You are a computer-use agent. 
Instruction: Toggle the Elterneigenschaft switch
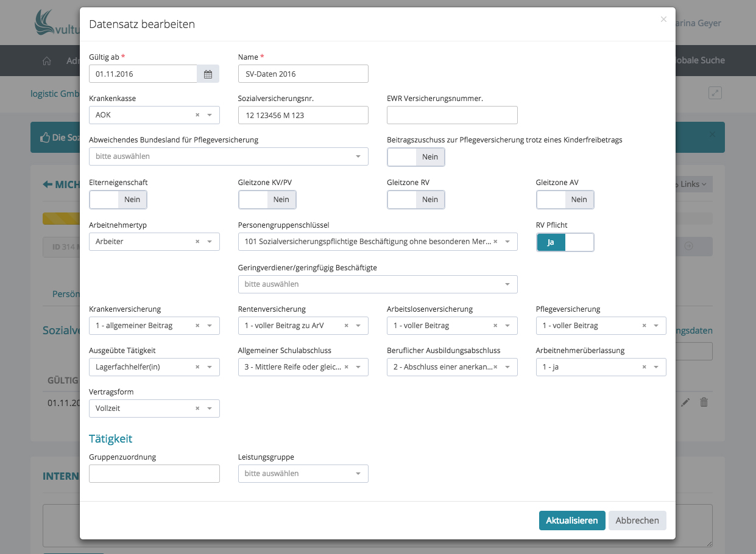(x=118, y=200)
